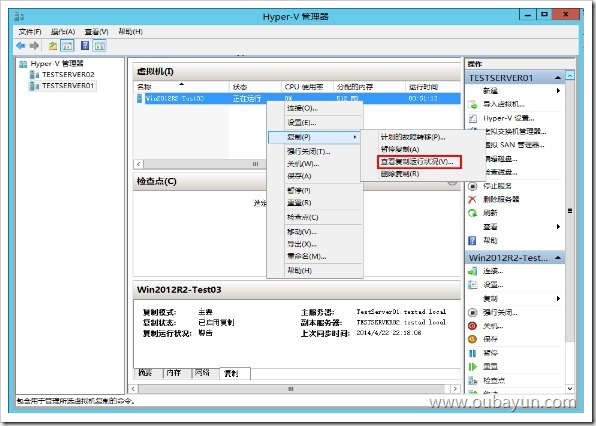Choose 检查点(C) in the context menu
Viewport: 596px width, 426px height.
pos(315,217)
